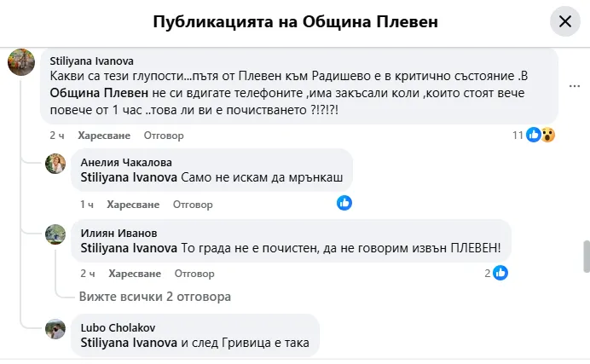
Task: Close the Община Плевен post dialog
Action: click(x=564, y=21)
